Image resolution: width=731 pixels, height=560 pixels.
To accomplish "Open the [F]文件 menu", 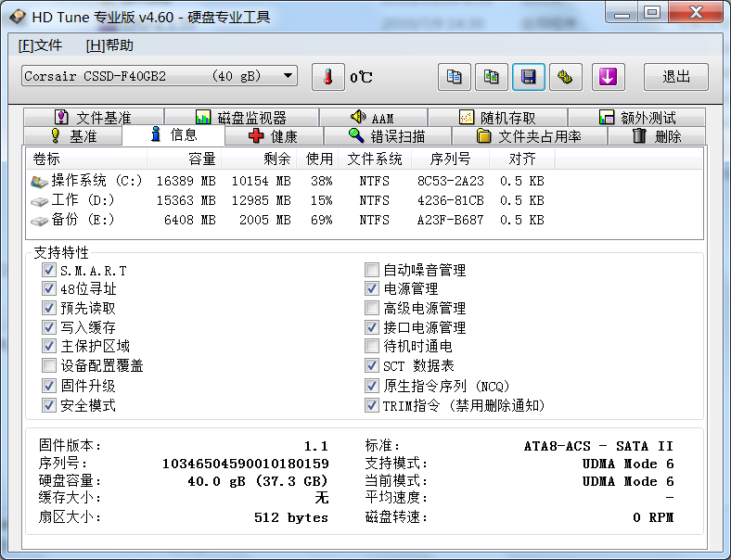I will tap(40, 45).
